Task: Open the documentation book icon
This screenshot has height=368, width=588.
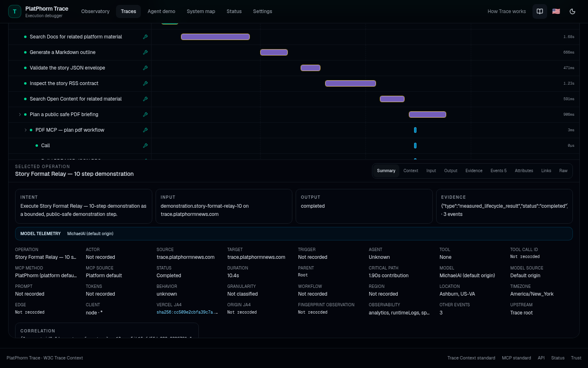Action: coord(540,11)
